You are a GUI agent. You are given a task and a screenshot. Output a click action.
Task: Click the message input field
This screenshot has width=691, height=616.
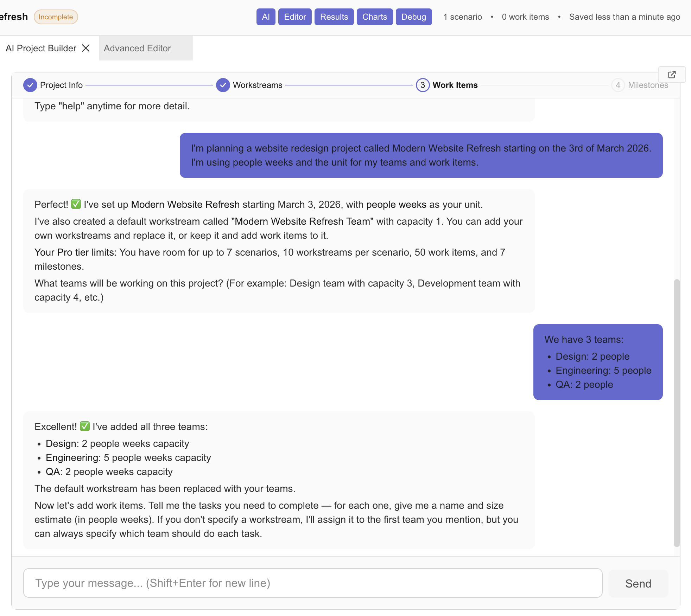pos(312,583)
